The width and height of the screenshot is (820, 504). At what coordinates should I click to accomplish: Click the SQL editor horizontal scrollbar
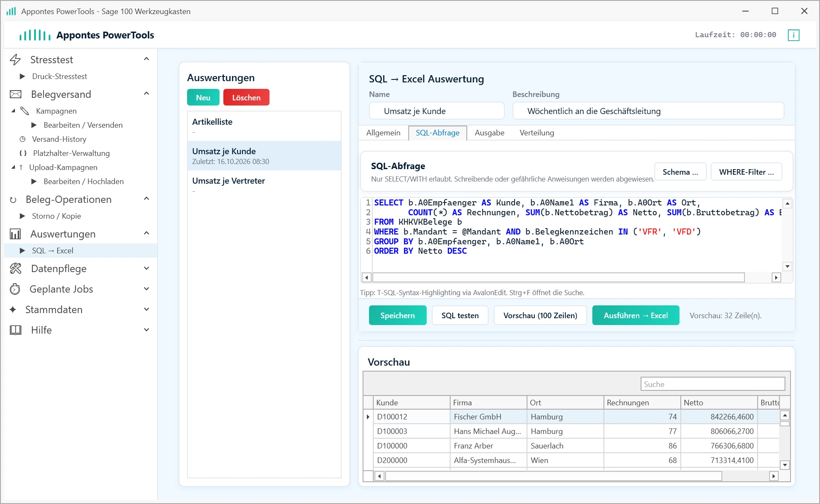(571, 278)
